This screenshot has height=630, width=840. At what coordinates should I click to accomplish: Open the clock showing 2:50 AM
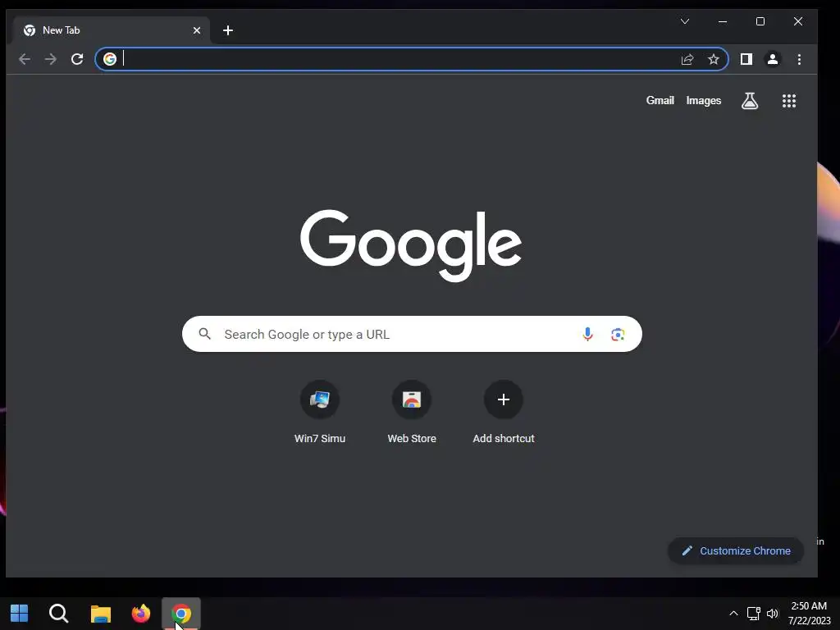(x=809, y=614)
